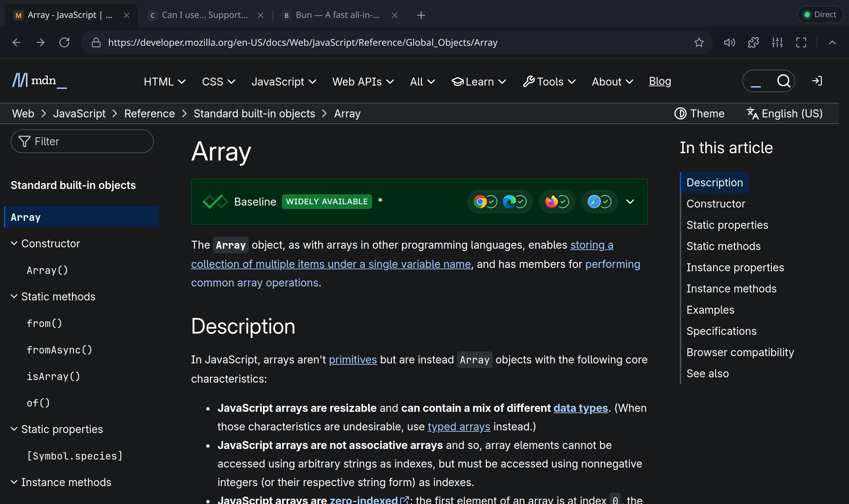Click the Chrome support icon in Baseline
Viewport: 849px width, 504px height.
click(480, 202)
